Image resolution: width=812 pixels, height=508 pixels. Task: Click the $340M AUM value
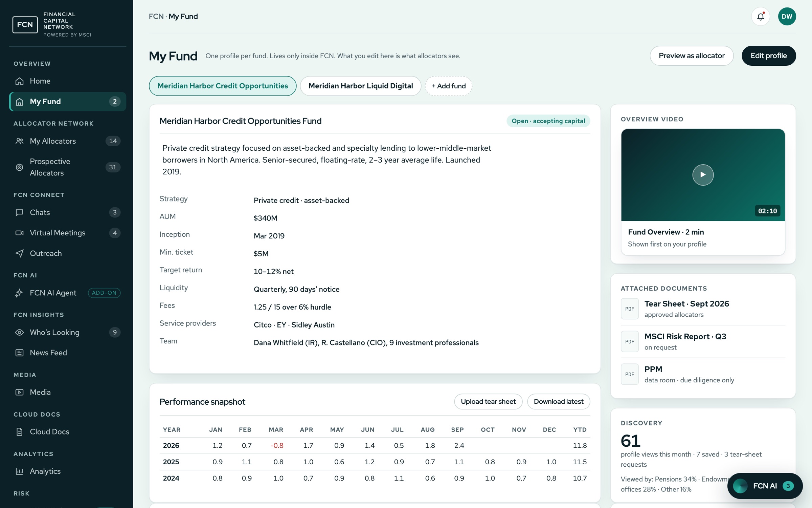pos(266,218)
